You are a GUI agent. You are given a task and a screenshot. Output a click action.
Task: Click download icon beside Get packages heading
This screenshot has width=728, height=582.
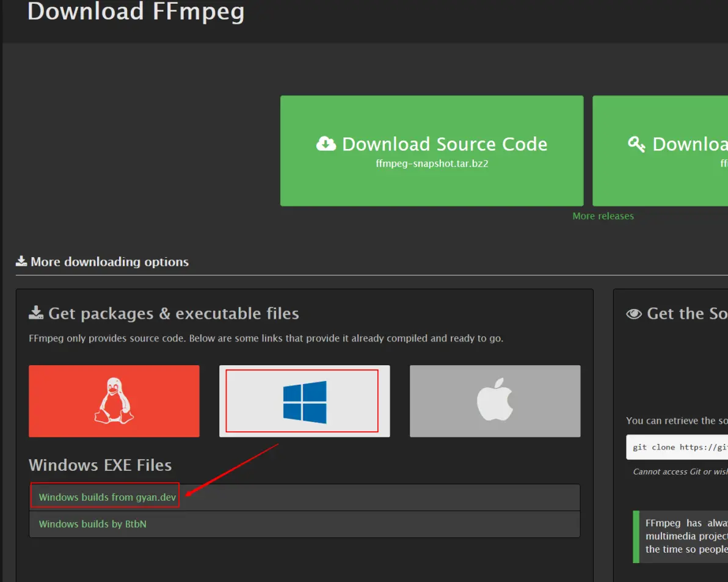[x=36, y=313]
